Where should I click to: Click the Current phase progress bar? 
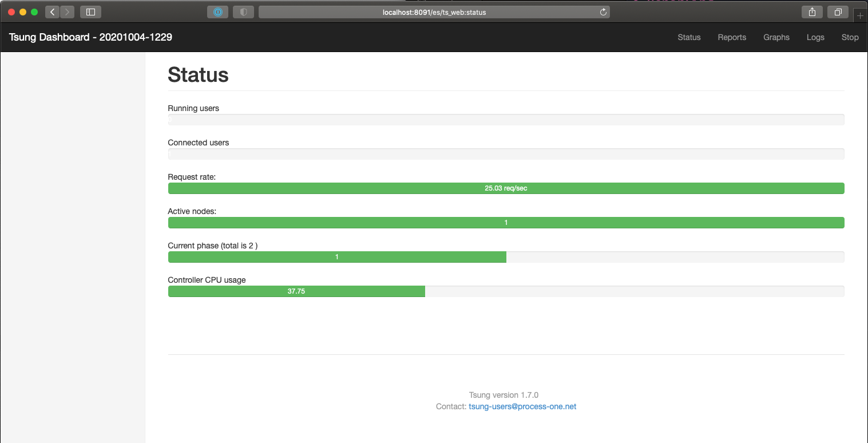point(506,257)
